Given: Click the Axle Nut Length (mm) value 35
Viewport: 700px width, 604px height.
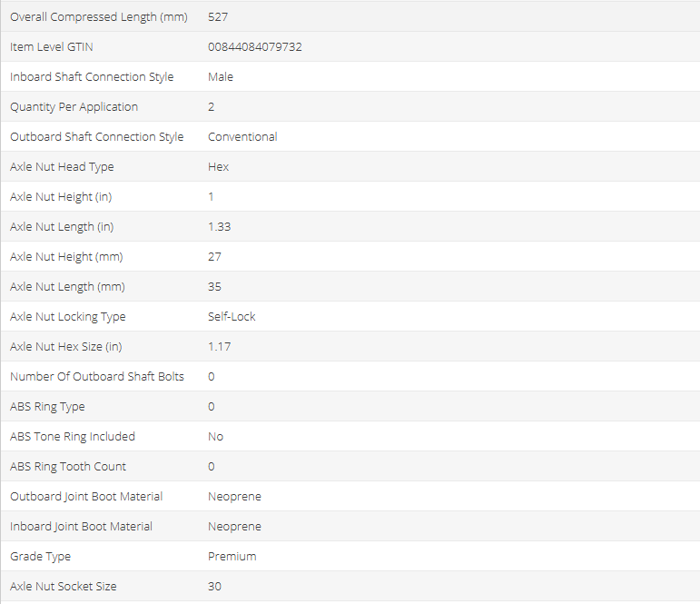Looking at the screenshot, I should (214, 287).
